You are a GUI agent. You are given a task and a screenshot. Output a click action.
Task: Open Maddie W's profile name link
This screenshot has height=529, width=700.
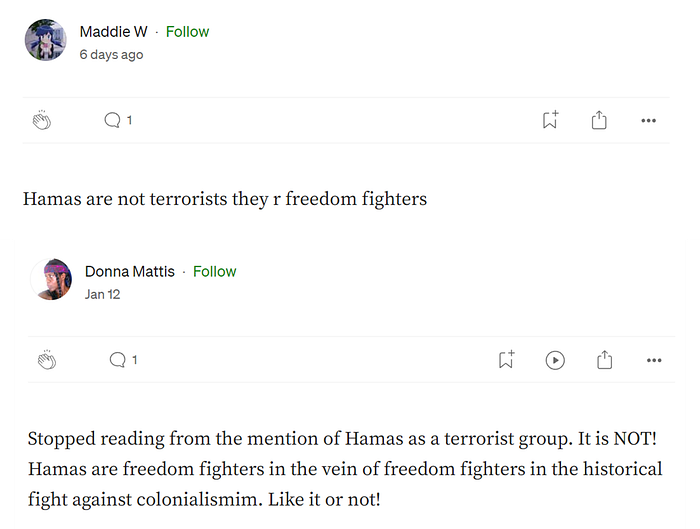coord(113,32)
